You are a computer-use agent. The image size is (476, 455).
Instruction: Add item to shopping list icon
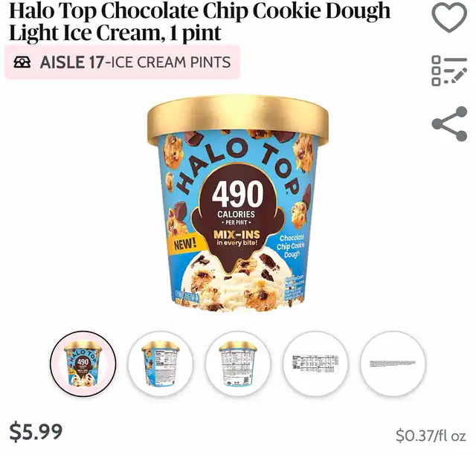coord(449,71)
